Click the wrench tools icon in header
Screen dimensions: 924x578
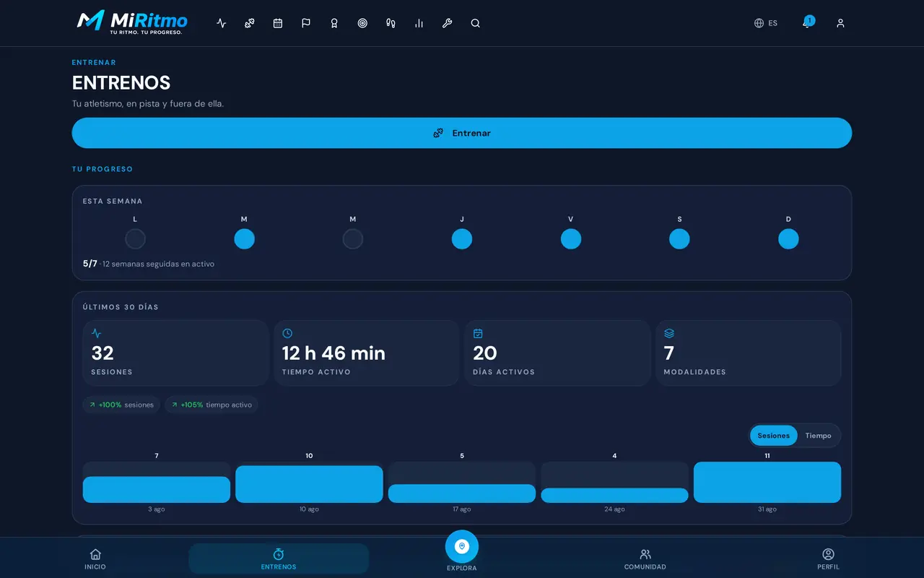[x=447, y=23]
